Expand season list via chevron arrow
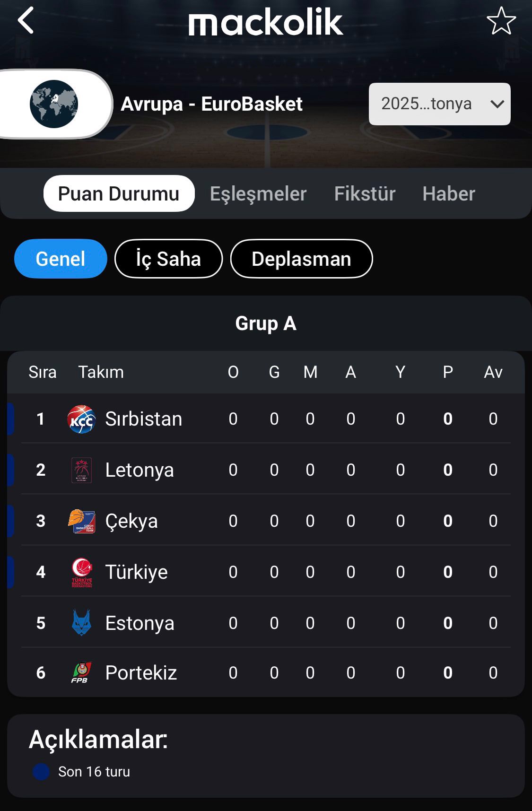 [x=497, y=104]
